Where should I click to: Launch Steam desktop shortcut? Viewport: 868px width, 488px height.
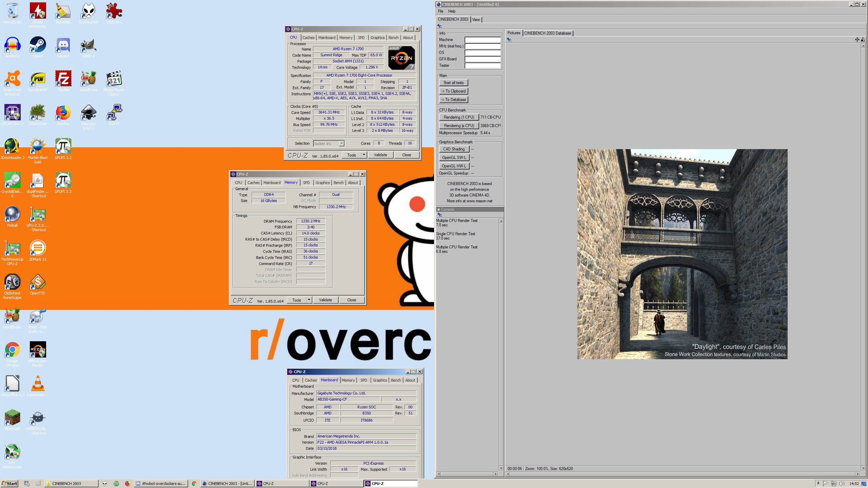pos(38,47)
